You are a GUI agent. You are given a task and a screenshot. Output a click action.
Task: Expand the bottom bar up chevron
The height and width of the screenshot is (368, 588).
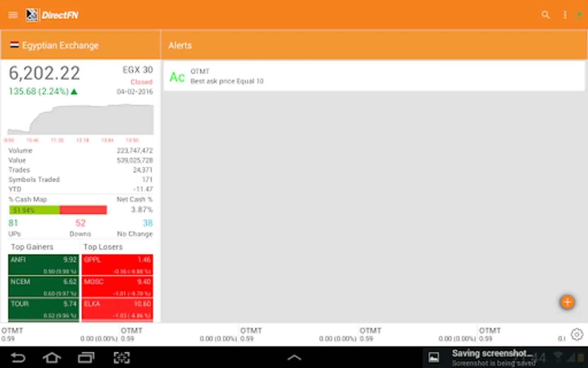[x=294, y=358]
